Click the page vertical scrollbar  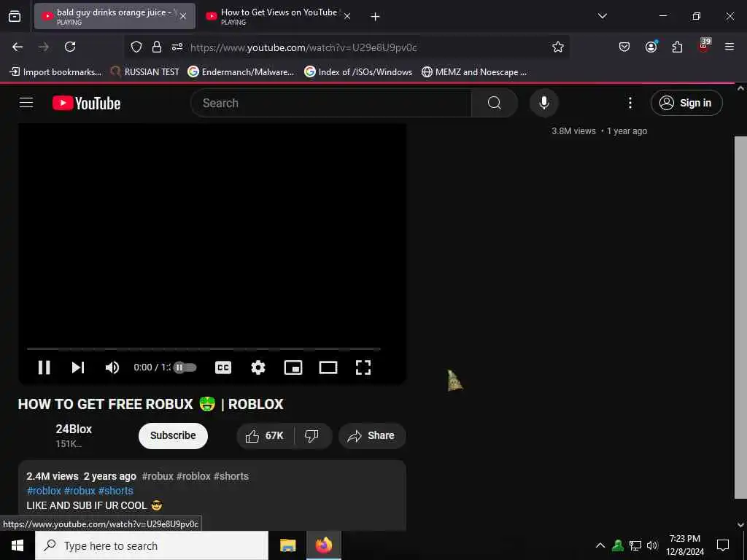(740, 316)
